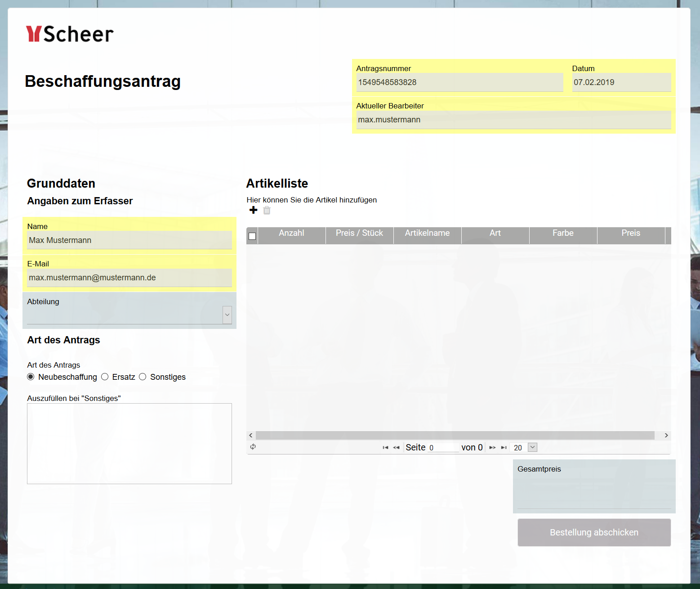Click the Seite page number input
The height and width of the screenshot is (589, 700).
pyautogui.click(x=443, y=447)
